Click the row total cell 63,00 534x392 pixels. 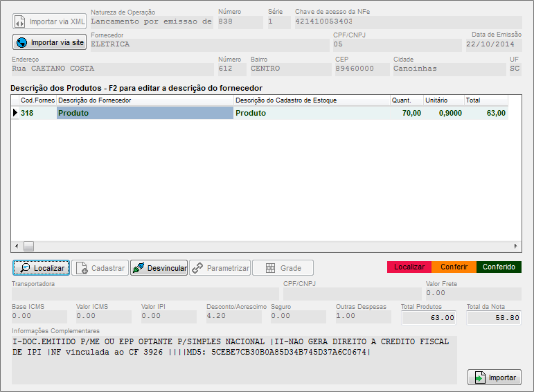coord(486,113)
